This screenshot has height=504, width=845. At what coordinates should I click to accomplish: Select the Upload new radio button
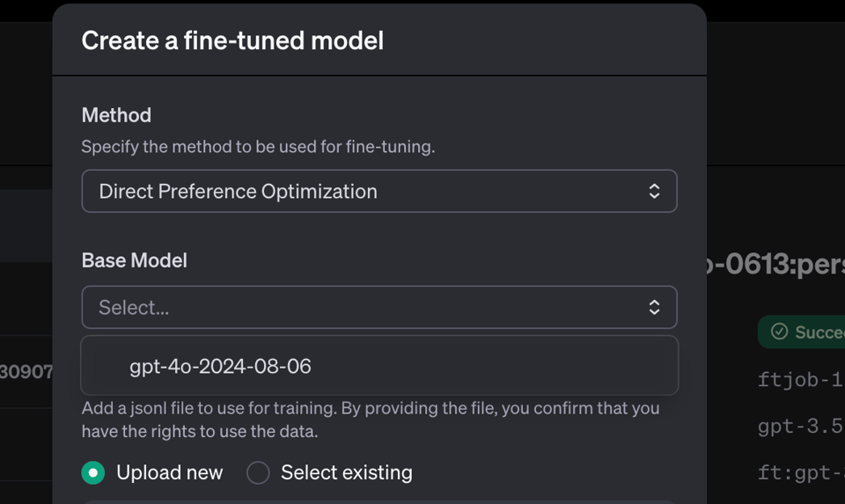pos(93,472)
